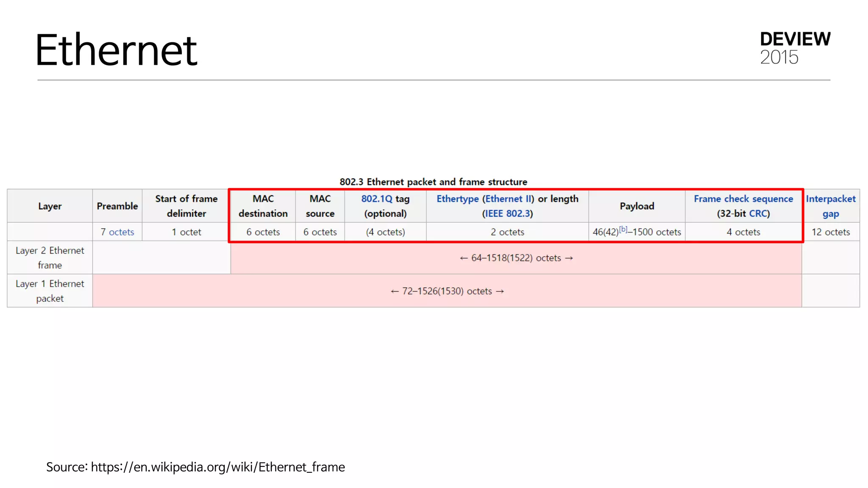Click the blue 'octets' link under Preamble

[x=121, y=232]
